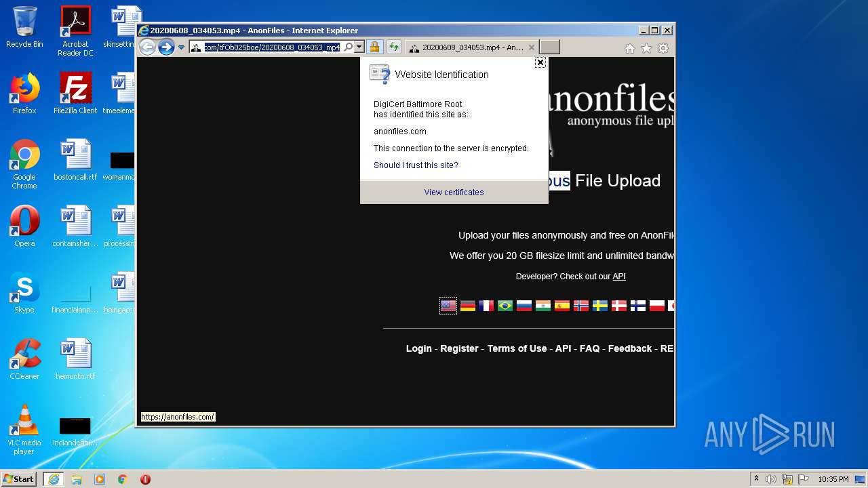Select the French flag language
The width and height of the screenshot is (868, 488).
(x=486, y=306)
